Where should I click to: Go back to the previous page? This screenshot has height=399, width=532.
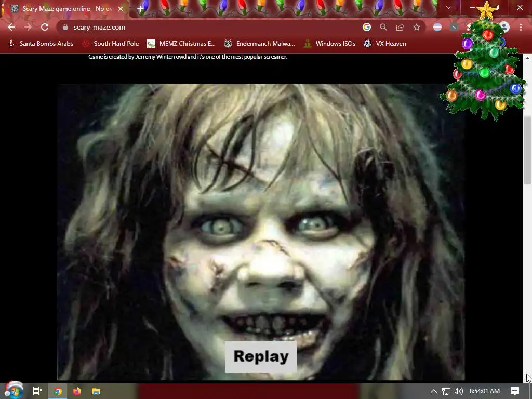(x=11, y=27)
